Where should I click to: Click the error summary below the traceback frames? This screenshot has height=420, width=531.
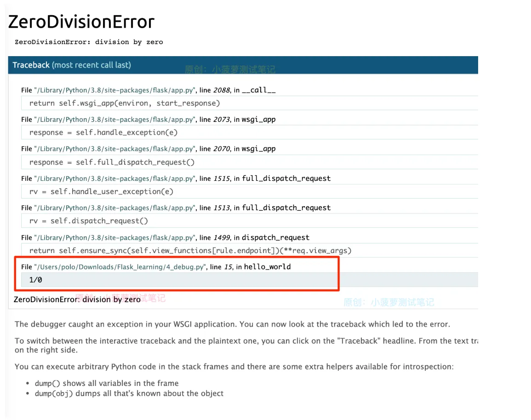click(77, 299)
